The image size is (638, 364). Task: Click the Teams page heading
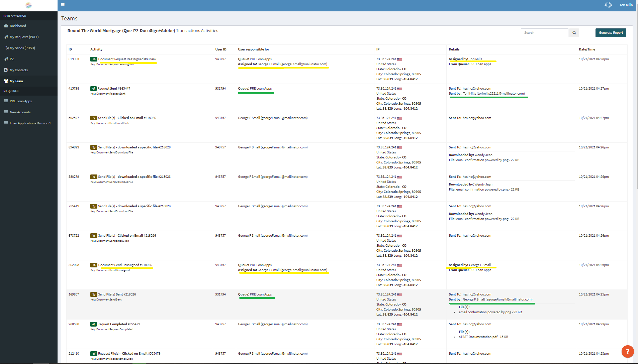69,19
